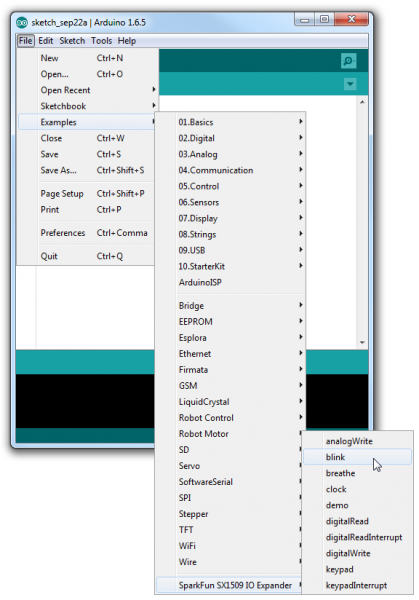Open Bridge library examples

point(230,306)
